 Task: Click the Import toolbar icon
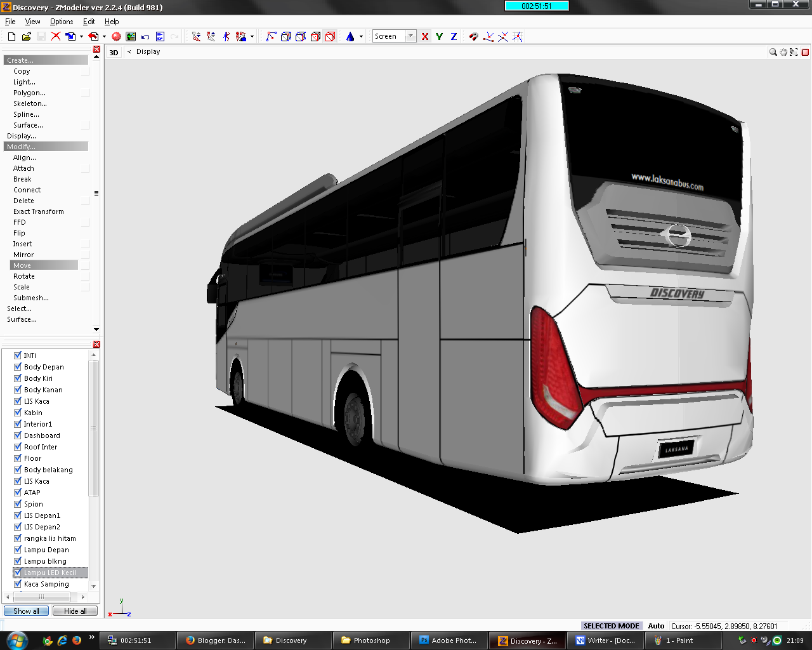(71, 36)
